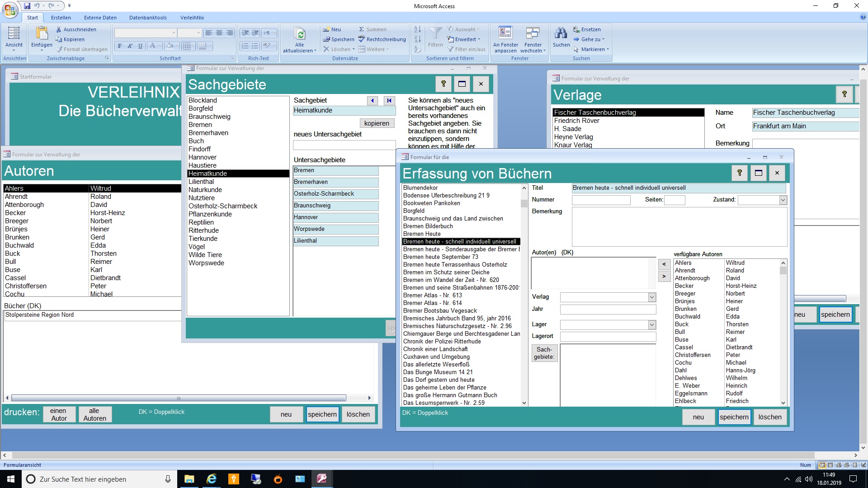
Task: Click Speichern record icon in ribbon
Action: click(326, 39)
